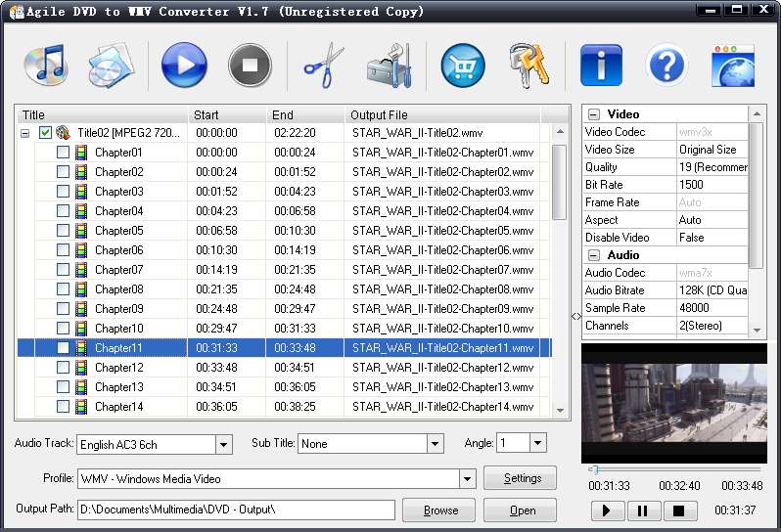
Task: Click the film strip icon of Chapter05
Action: click(81, 231)
